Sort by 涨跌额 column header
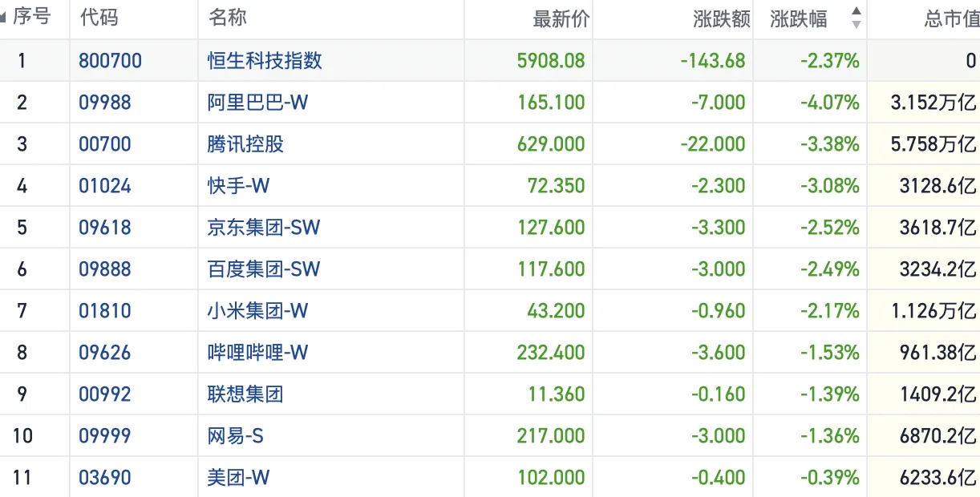980x497 pixels. pyautogui.click(x=721, y=19)
